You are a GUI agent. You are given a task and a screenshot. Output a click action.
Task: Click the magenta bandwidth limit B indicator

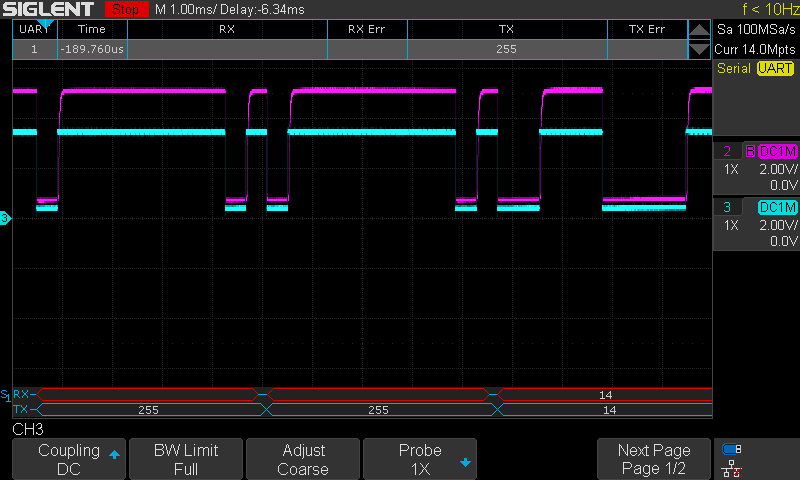click(x=750, y=151)
